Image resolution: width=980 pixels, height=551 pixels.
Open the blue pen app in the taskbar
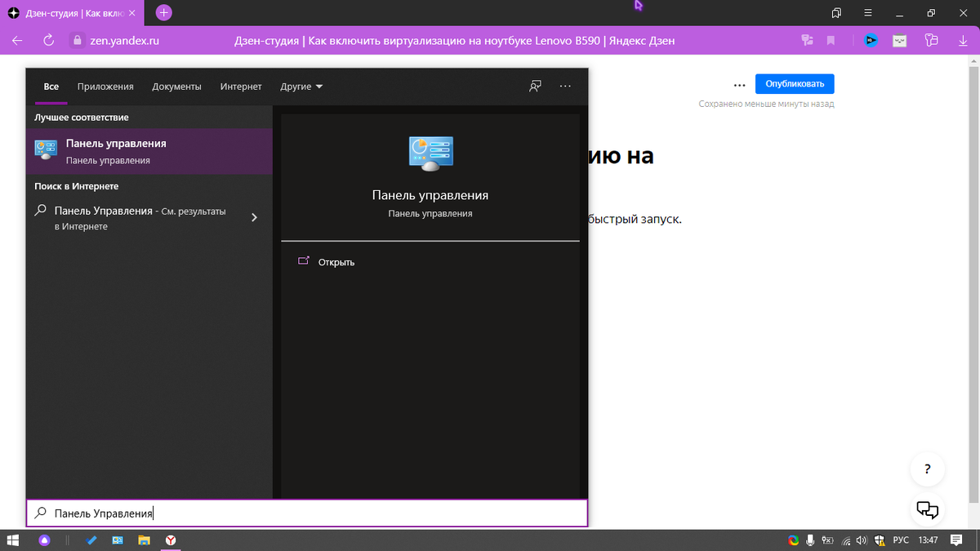91,540
